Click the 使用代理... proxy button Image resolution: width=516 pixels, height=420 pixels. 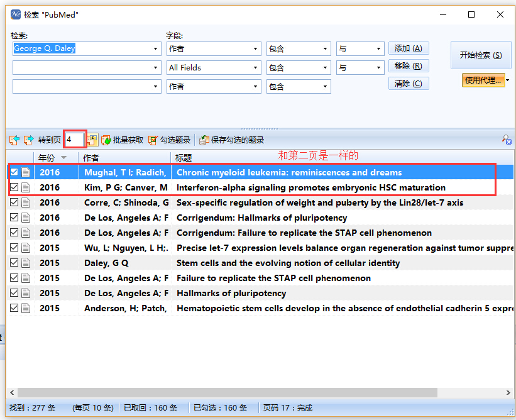[483, 80]
